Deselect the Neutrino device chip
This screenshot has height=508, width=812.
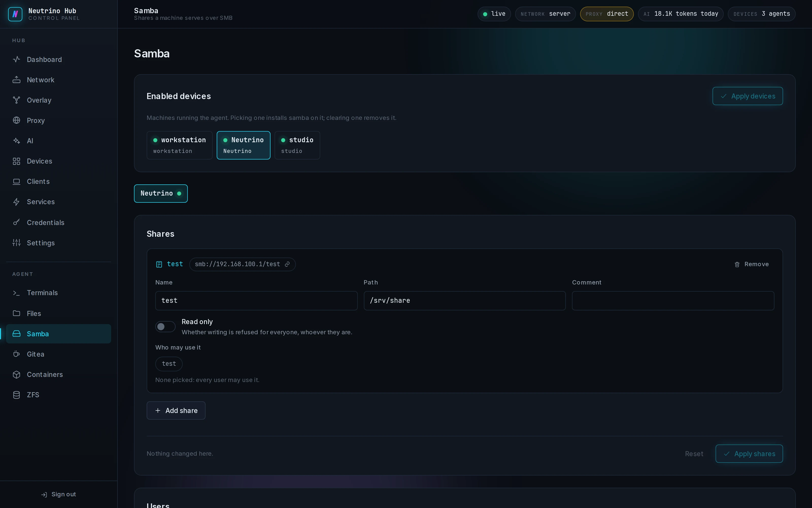tap(244, 145)
